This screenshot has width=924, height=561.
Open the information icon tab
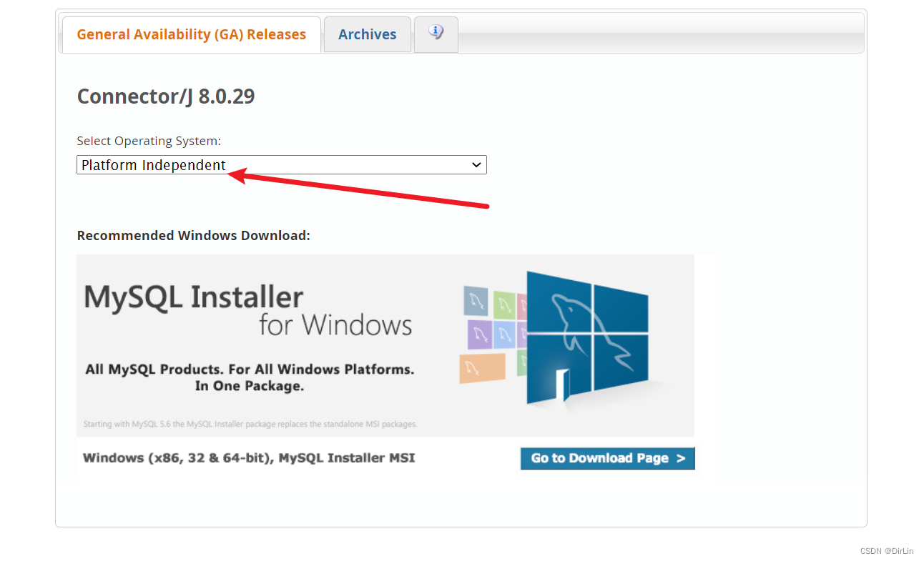tap(436, 34)
